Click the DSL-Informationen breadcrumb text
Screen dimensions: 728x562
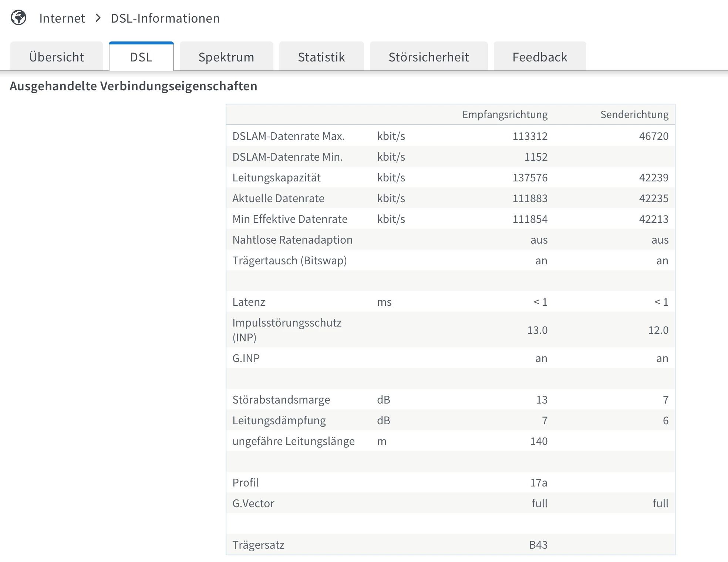pos(165,18)
